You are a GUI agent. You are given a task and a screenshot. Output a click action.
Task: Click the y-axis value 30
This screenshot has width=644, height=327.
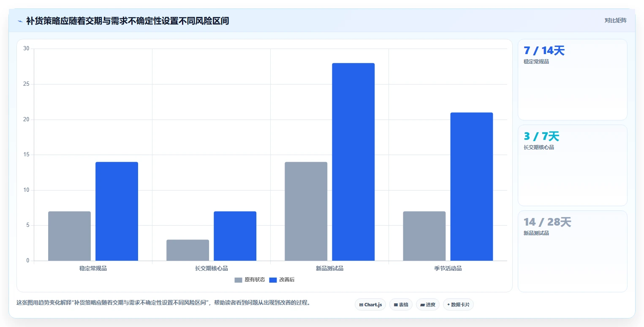pos(26,49)
